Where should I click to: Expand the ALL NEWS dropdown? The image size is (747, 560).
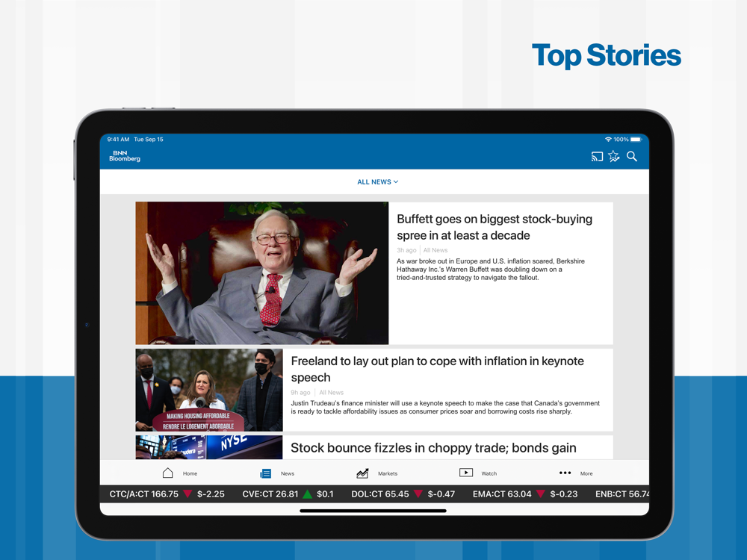coord(378,182)
